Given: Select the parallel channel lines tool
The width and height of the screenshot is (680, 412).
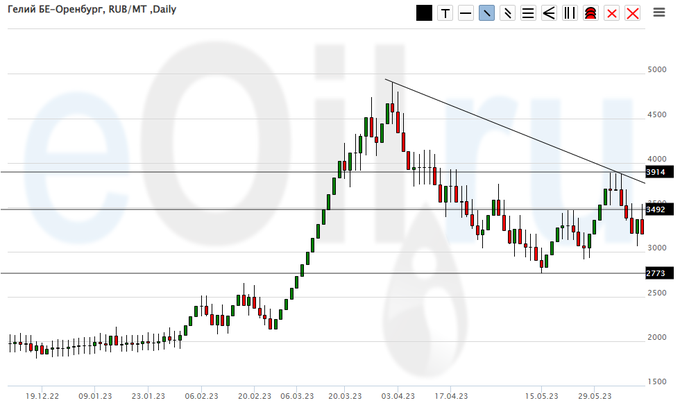Looking at the screenshot, I should point(507,13).
